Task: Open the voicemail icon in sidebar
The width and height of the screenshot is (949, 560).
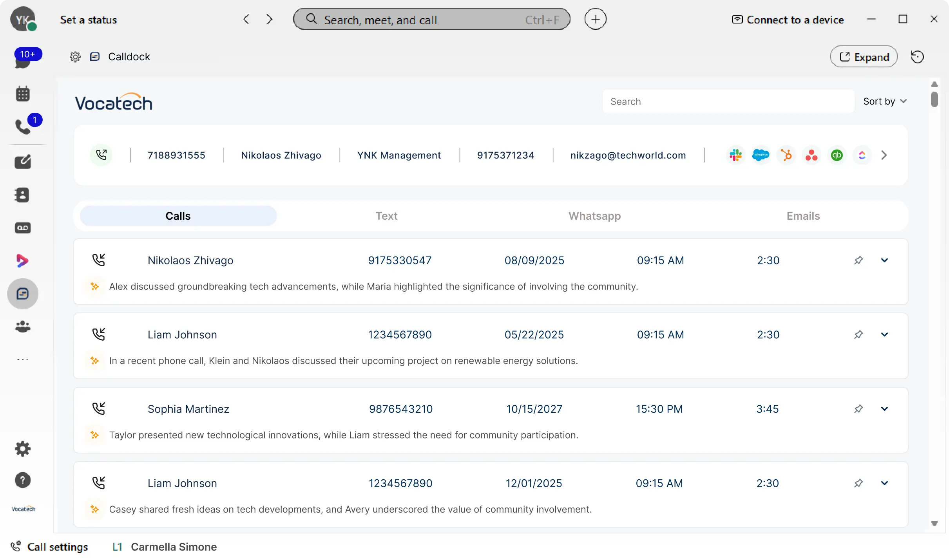Action: tap(23, 228)
